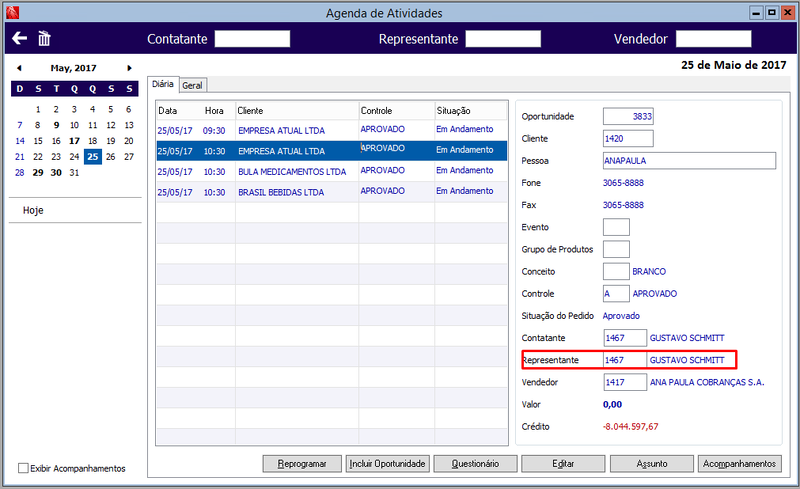Select calendar day 17
800x489 pixels.
[x=74, y=141]
